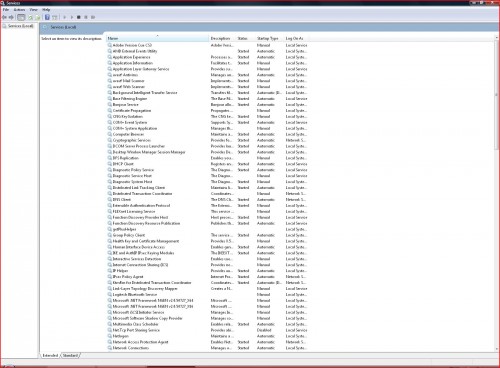500x368 pixels.
Task: Click the Stop Service square icon
Action: coord(79,17)
